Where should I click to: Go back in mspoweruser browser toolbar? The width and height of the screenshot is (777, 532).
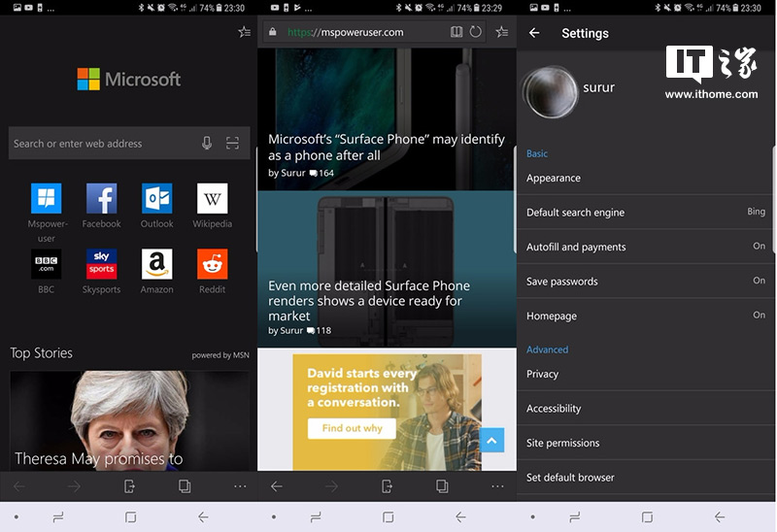[x=277, y=486]
